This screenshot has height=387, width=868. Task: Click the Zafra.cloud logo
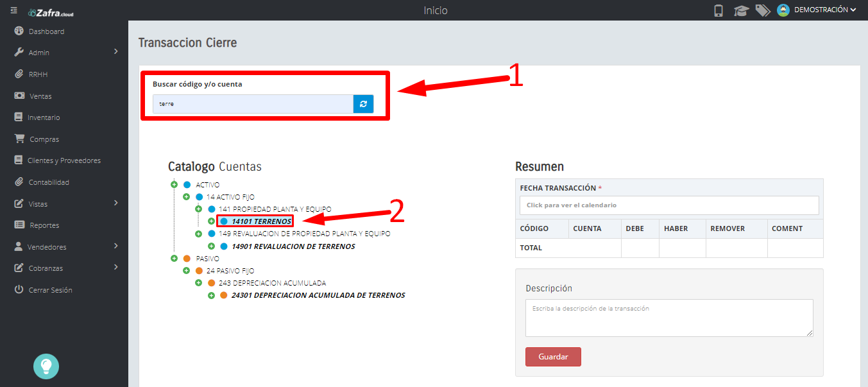pyautogui.click(x=51, y=12)
